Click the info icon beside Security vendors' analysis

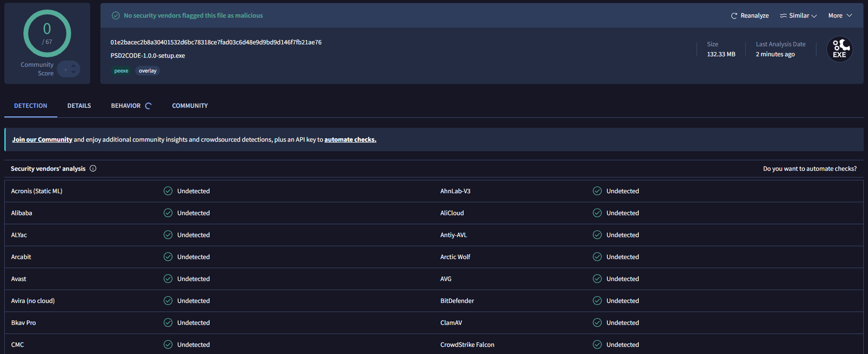93,168
